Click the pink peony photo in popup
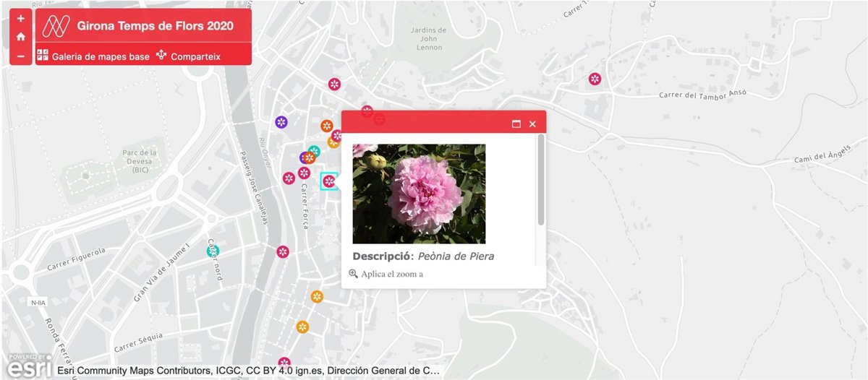The height and width of the screenshot is (380, 868). coord(419,194)
